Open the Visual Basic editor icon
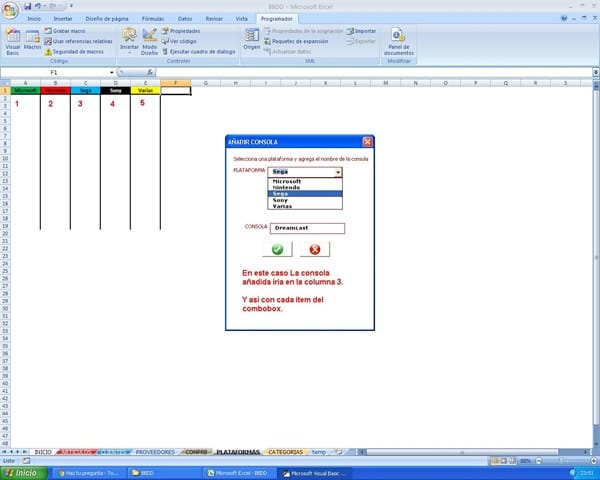Viewport: 600px width, 480px height. (13, 36)
